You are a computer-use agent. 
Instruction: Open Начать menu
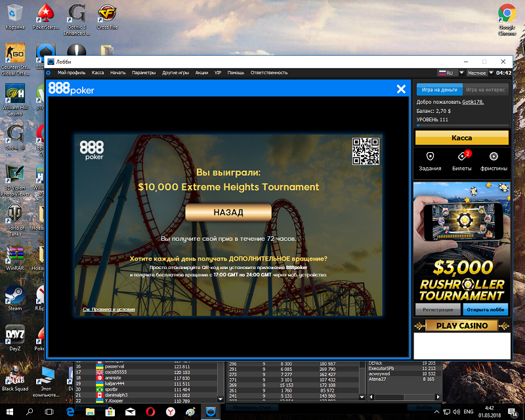118,73
